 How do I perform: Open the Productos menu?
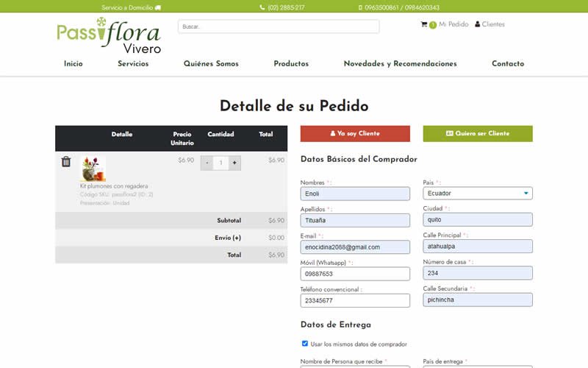point(291,64)
